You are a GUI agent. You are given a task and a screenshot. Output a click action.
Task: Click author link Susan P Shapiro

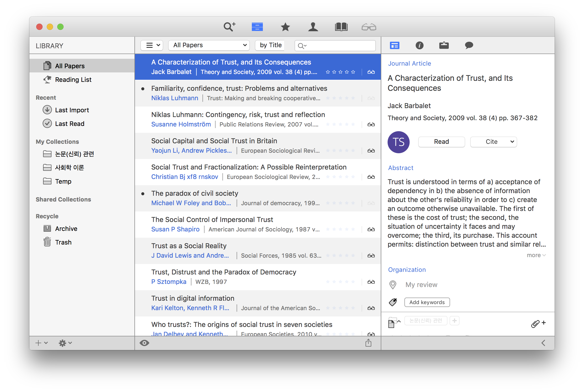tap(175, 229)
